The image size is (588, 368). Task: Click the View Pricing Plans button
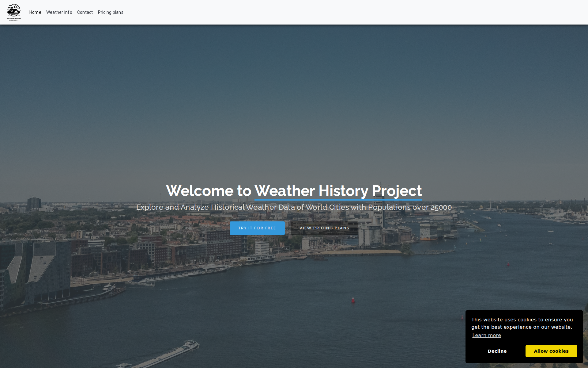tap(324, 228)
